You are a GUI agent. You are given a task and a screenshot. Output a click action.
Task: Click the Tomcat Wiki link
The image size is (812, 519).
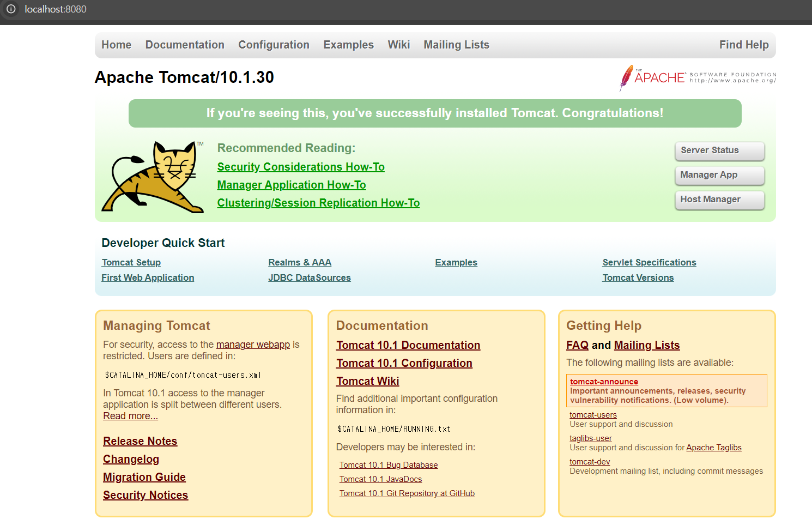pos(368,381)
